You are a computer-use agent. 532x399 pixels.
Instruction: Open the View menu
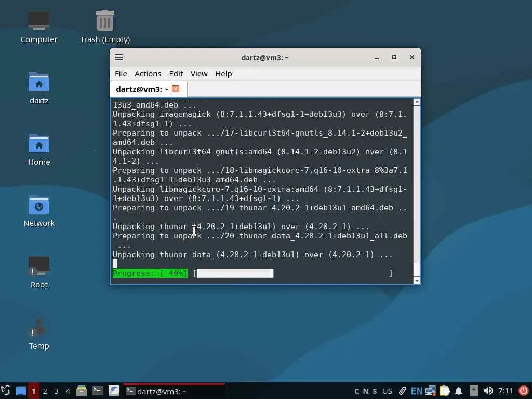click(x=199, y=74)
